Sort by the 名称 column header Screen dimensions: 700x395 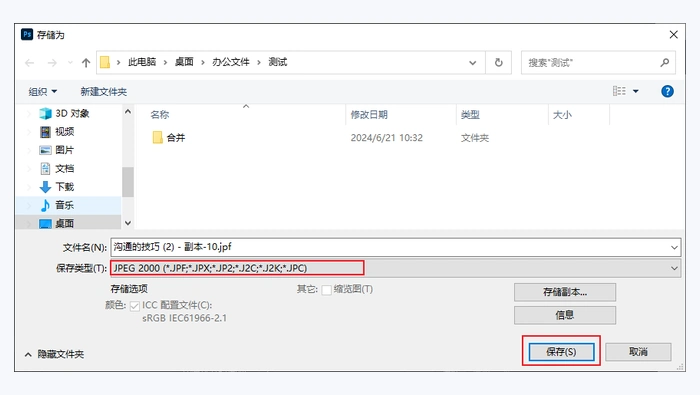(x=160, y=115)
